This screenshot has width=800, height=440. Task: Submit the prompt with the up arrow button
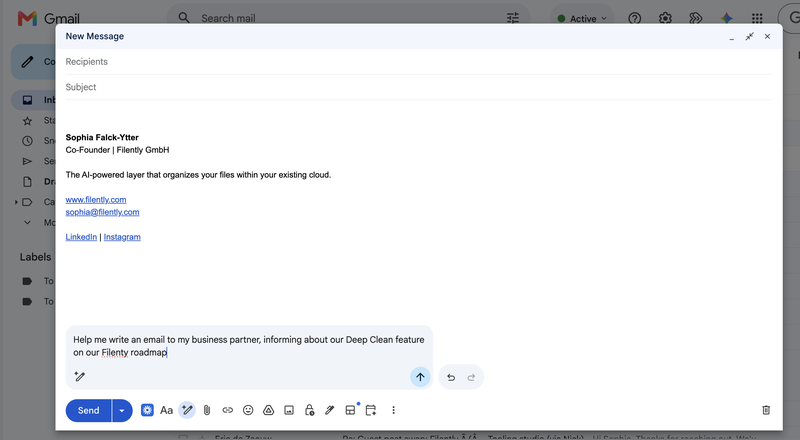point(420,377)
